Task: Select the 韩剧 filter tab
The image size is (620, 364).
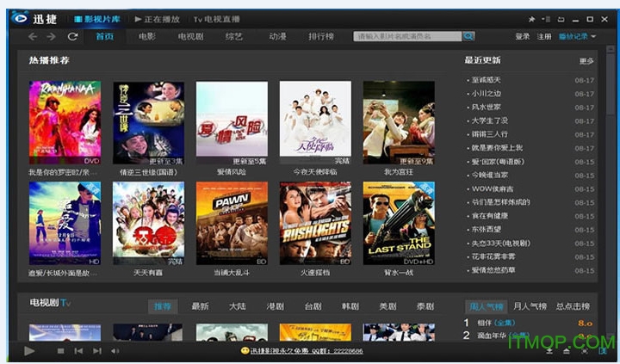Action: point(350,306)
